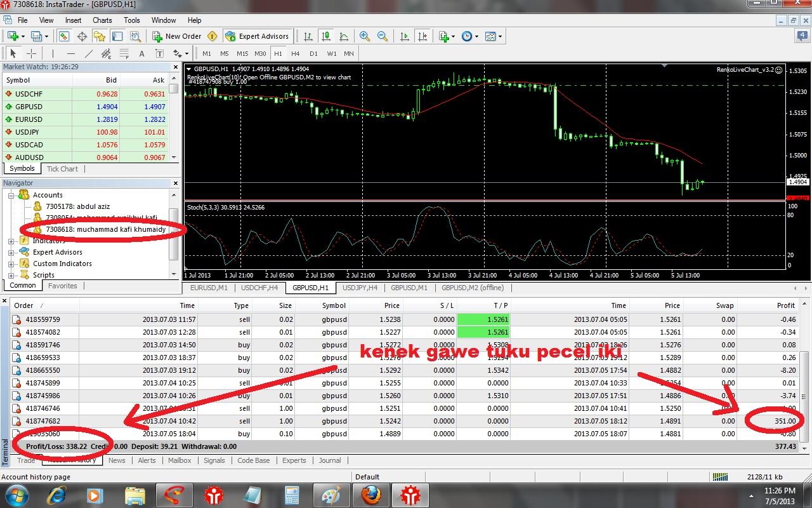
Task: Click connection status 2128/11 kb
Action: click(764, 477)
